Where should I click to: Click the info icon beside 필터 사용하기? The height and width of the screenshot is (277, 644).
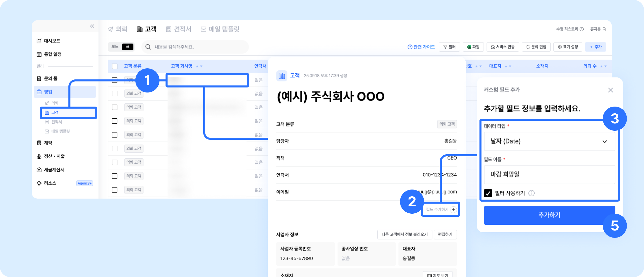pos(531,193)
